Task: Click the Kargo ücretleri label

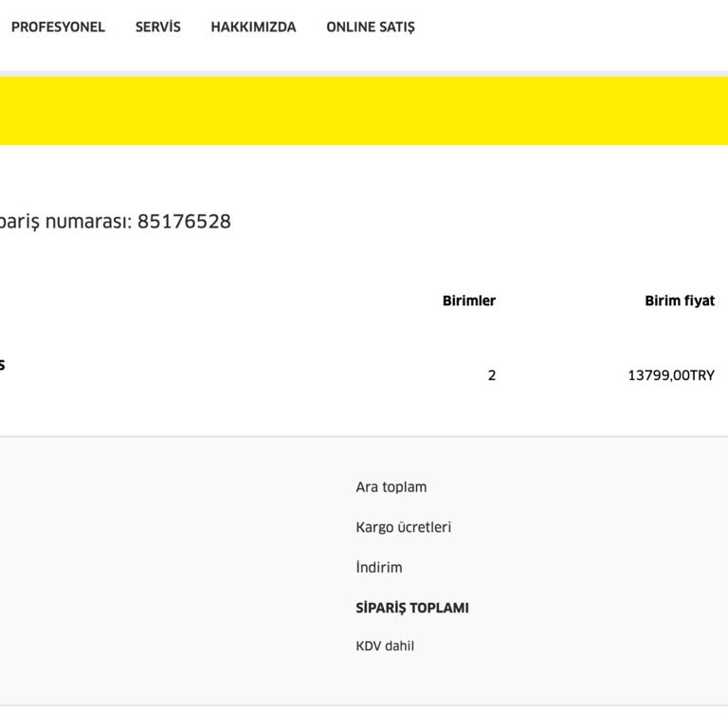Action: click(404, 527)
